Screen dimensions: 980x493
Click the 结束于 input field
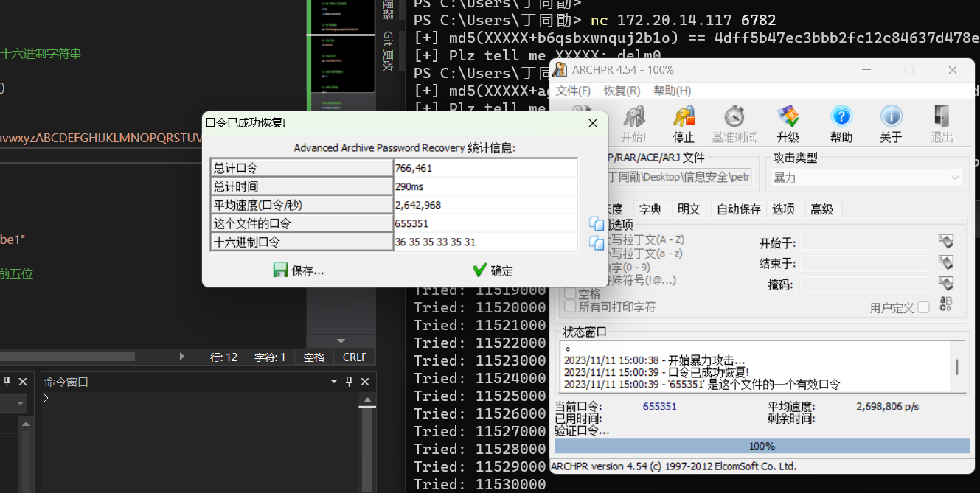864,263
